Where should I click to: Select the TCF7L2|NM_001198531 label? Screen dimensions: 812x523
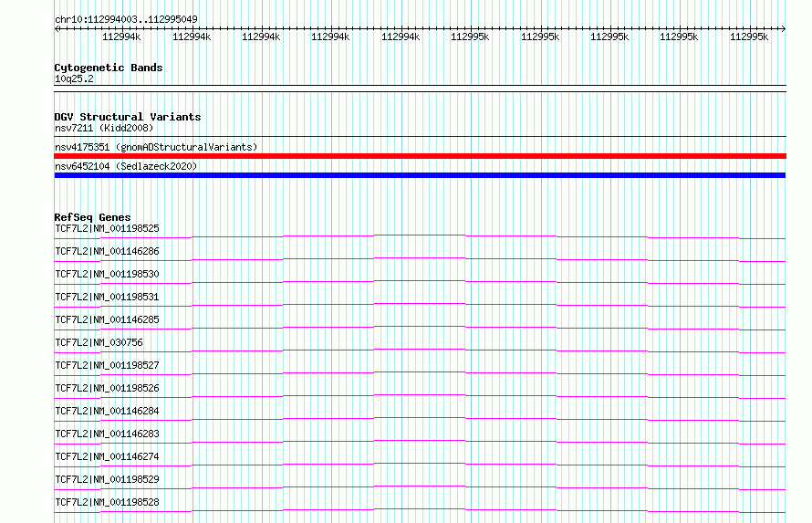[107, 297]
